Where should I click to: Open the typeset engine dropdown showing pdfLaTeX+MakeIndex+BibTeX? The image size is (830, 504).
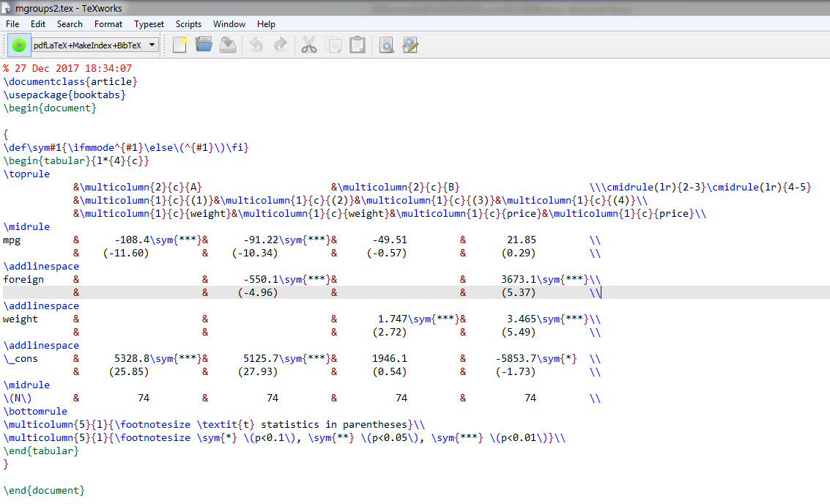(151, 45)
